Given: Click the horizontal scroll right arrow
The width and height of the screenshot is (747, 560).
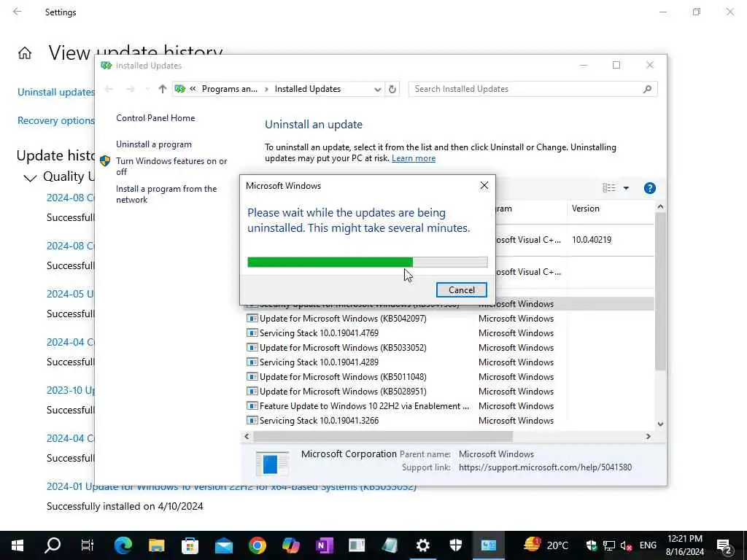Looking at the screenshot, I should pyautogui.click(x=648, y=436).
